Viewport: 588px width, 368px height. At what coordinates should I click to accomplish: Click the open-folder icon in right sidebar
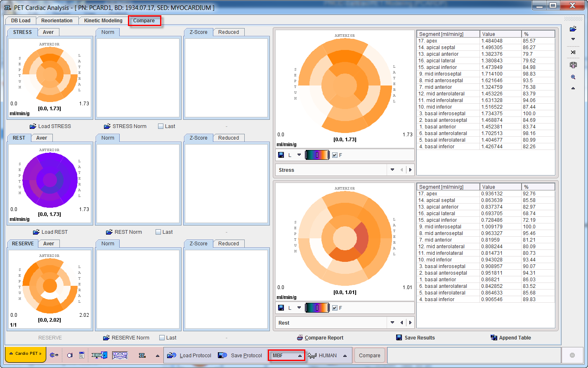click(573, 29)
